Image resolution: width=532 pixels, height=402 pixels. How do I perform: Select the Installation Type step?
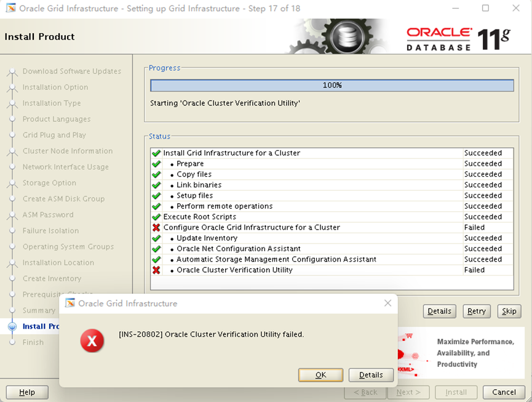coord(52,103)
